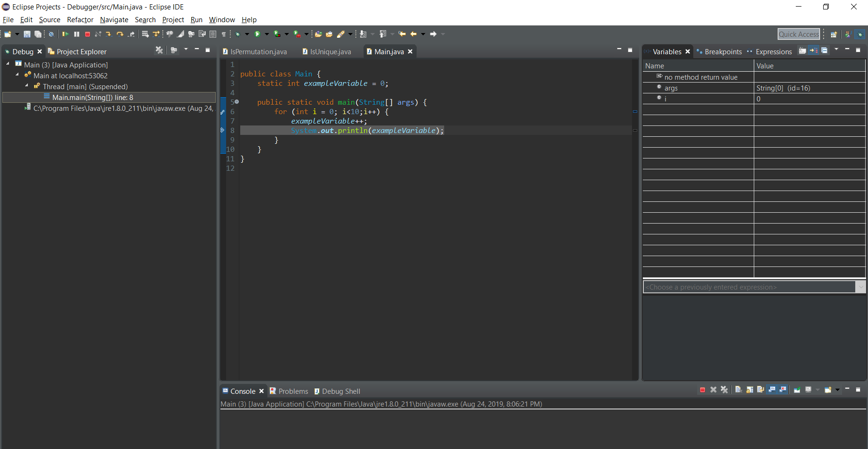Open the Debug launch dropdown arrow
The width and height of the screenshot is (868, 449).
point(247,34)
